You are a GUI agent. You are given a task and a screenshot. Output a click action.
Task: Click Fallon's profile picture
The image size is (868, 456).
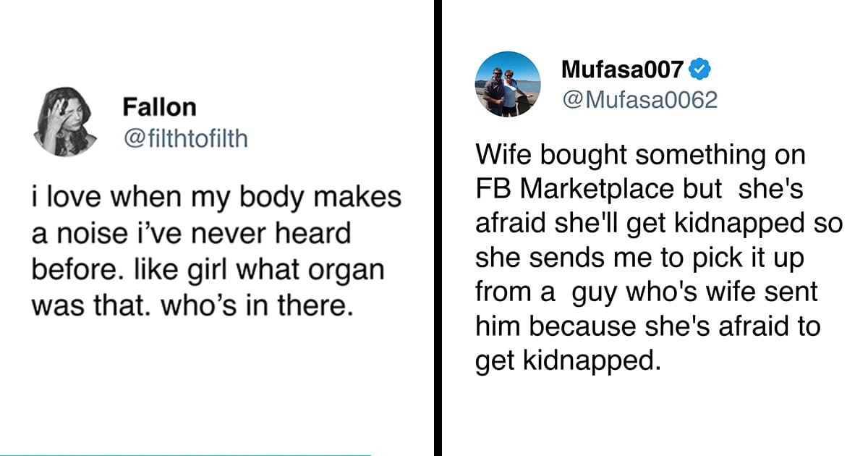pyautogui.click(x=64, y=122)
